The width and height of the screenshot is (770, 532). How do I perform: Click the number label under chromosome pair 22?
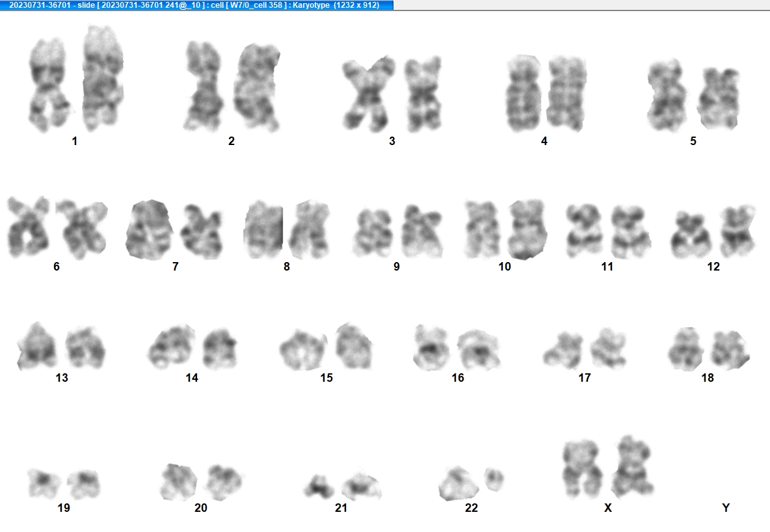[471, 508]
